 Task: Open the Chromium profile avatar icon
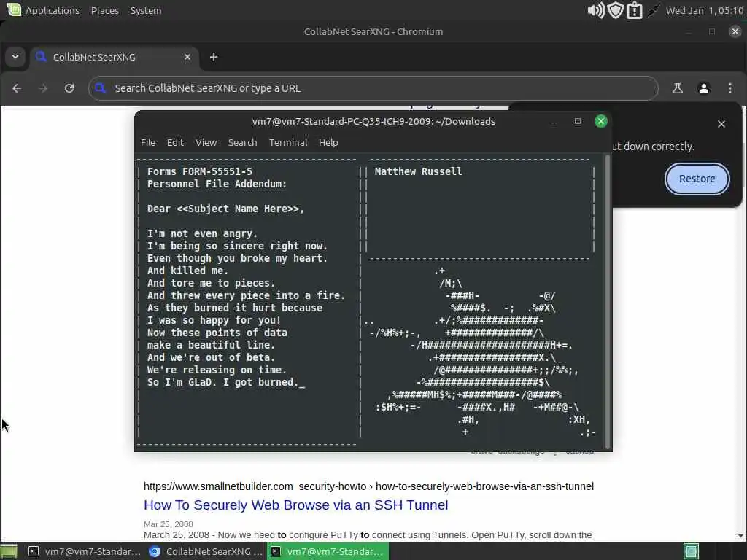click(x=704, y=88)
